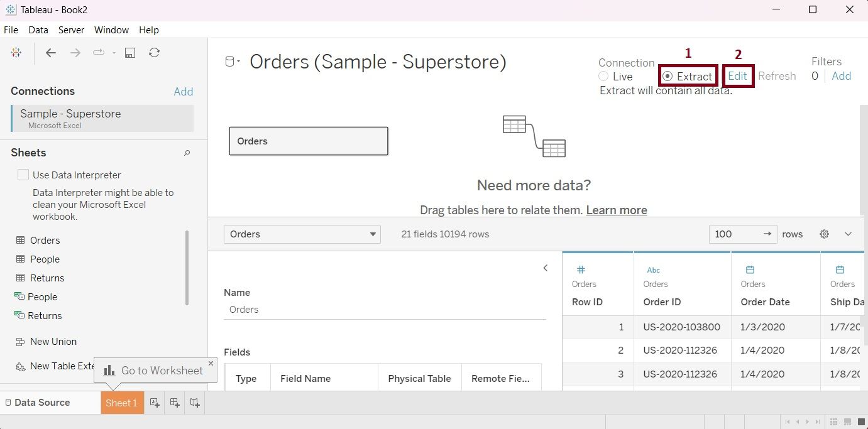Screen dimensions: 868x429
Task: Switch to the Sheet 1 tab
Action: click(x=122, y=403)
